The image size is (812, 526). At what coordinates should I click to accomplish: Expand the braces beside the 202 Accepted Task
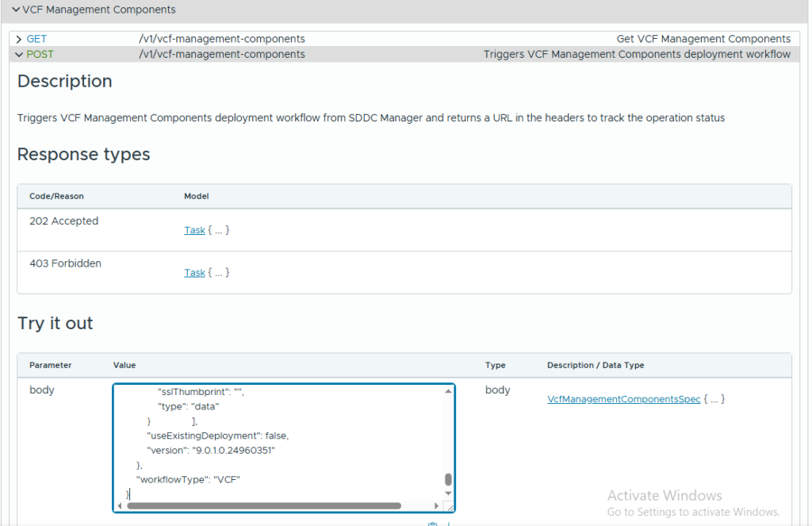[219, 230]
